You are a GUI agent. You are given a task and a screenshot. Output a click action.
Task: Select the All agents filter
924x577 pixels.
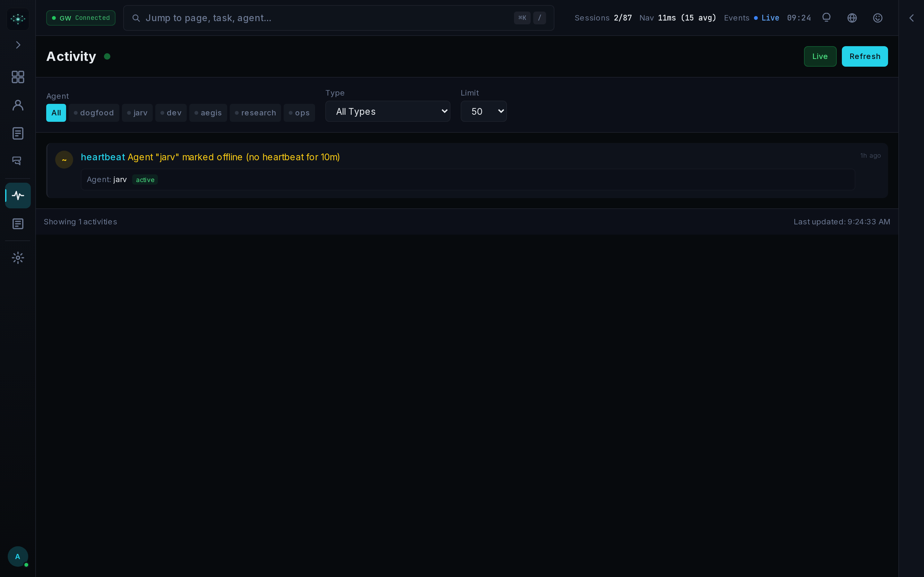point(56,113)
